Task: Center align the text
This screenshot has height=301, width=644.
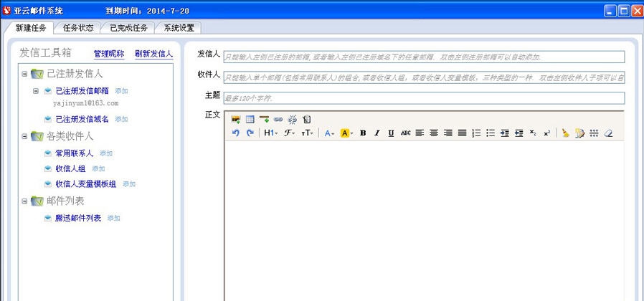Action: (434, 133)
